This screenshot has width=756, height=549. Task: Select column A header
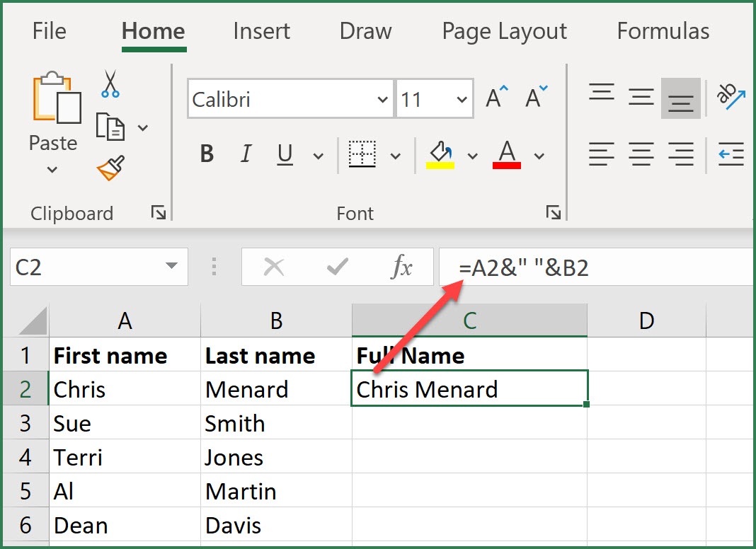tap(125, 320)
